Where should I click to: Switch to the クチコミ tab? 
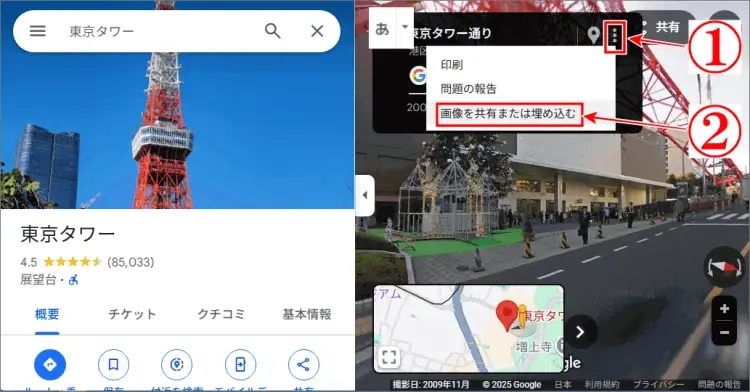point(221,314)
